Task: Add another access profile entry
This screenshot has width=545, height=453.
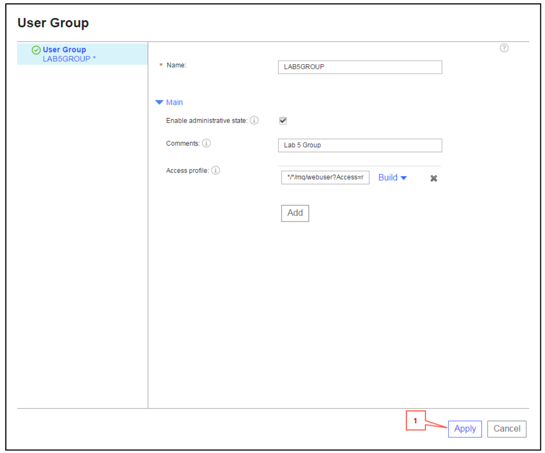Action: [x=295, y=213]
